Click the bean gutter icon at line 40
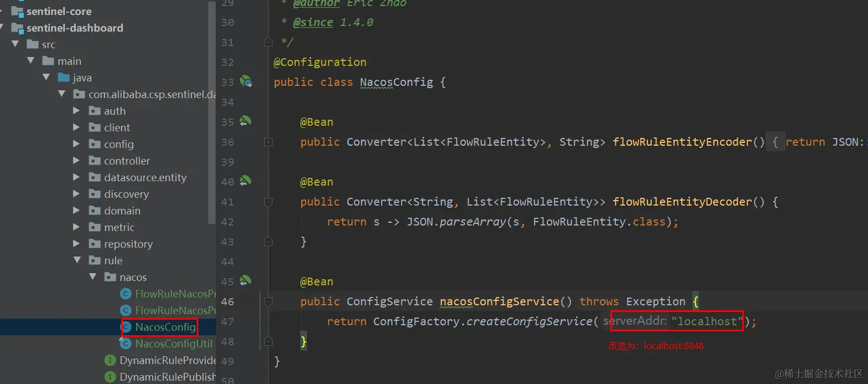Screen dimensions: 868x384 pos(245,181)
